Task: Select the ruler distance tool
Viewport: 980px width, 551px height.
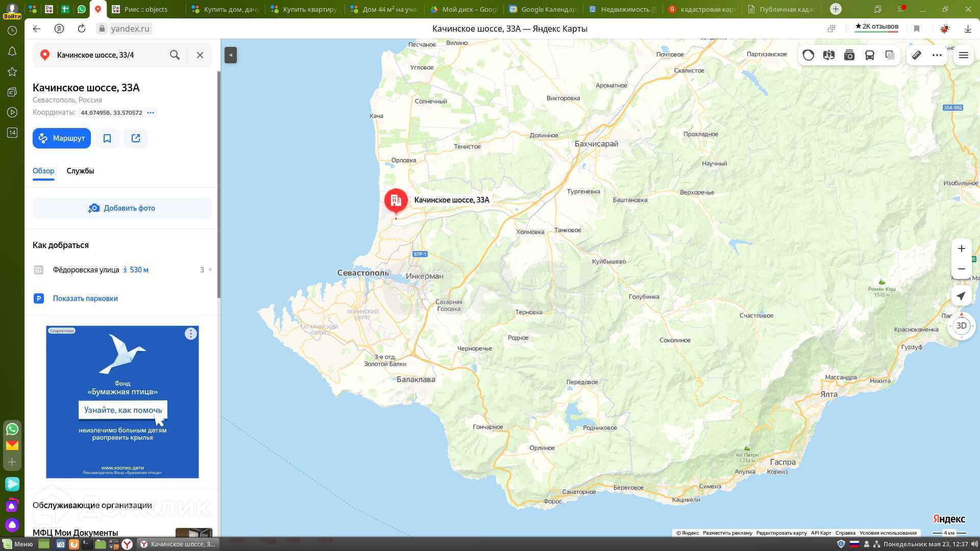Action: (917, 55)
